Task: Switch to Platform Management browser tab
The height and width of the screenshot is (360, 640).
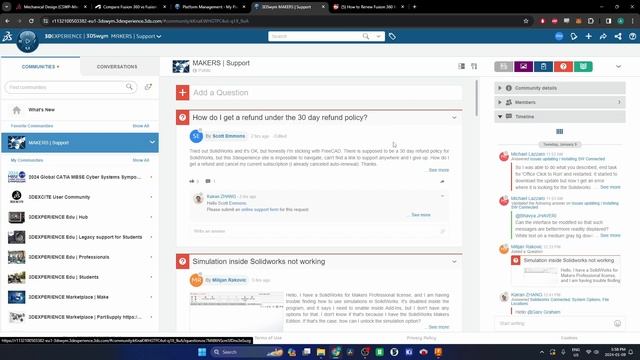Action: [x=210, y=7]
